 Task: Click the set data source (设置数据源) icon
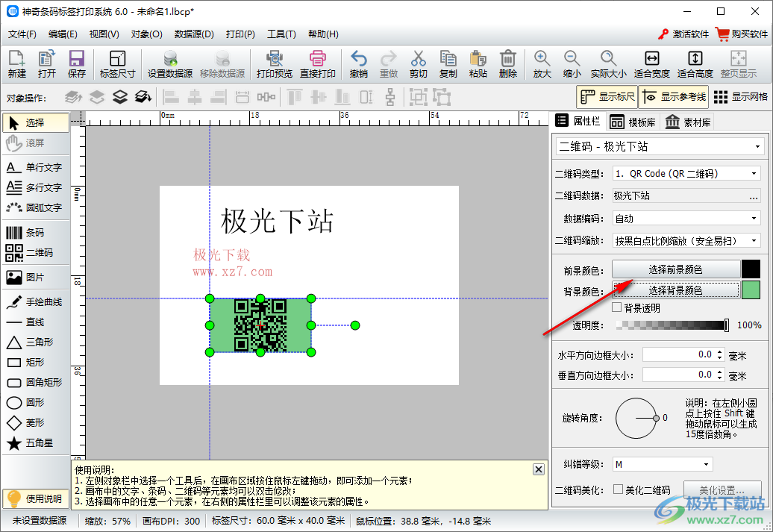click(x=170, y=64)
